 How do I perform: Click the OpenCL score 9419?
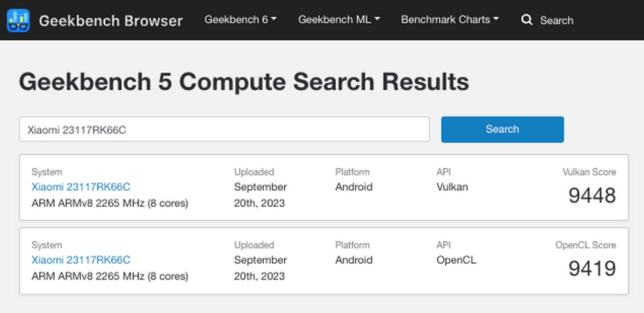592,268
